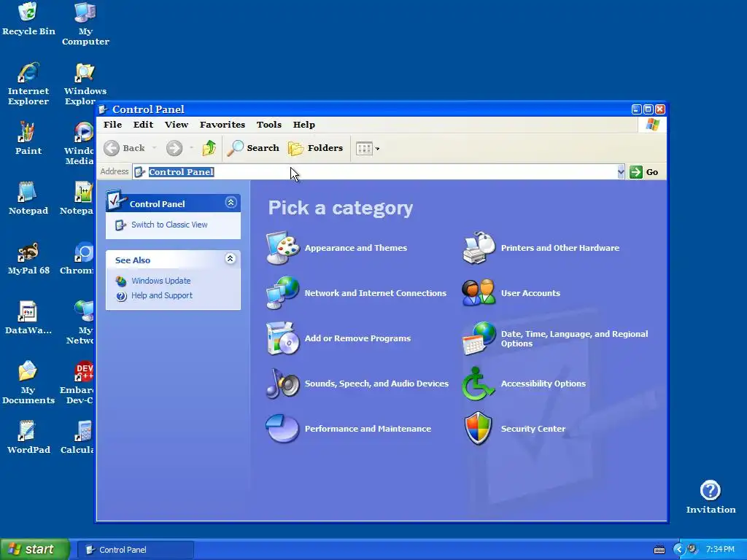Screen dimensions: 747x560
Task: Open the Help menu
Action: pos(303,124)
